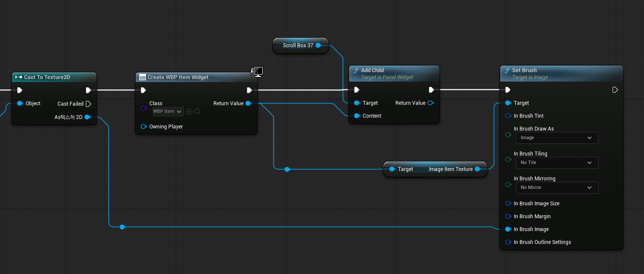Select the Set Brush node title
Screen dimensions: 644x274
click(524, 70)
